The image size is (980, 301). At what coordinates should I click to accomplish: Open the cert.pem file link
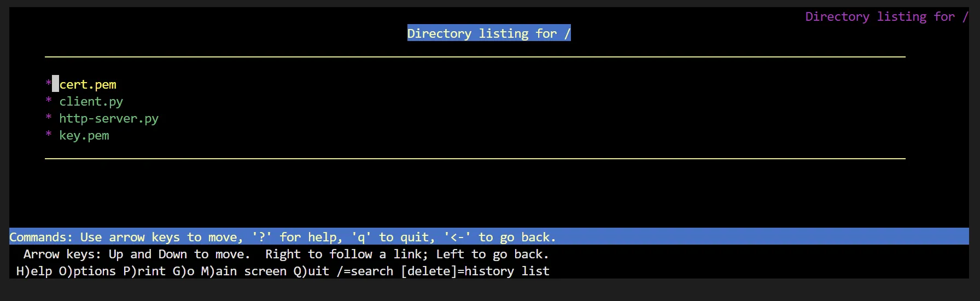(x=87, y=85)
